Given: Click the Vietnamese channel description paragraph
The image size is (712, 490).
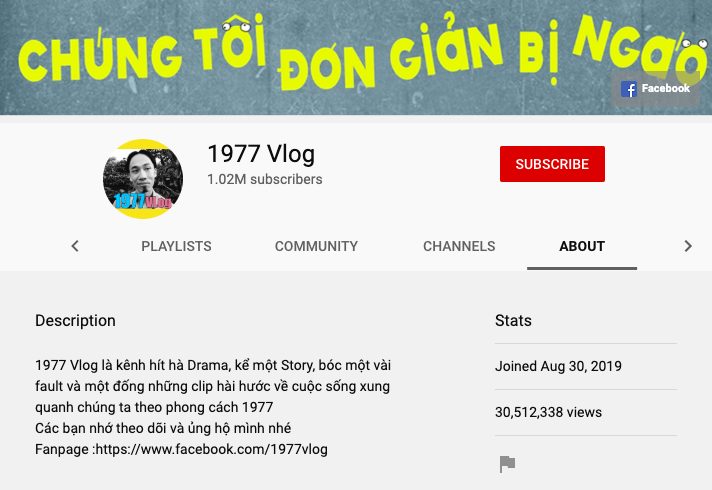Looking at the screenshot, I should coord(213,407).
